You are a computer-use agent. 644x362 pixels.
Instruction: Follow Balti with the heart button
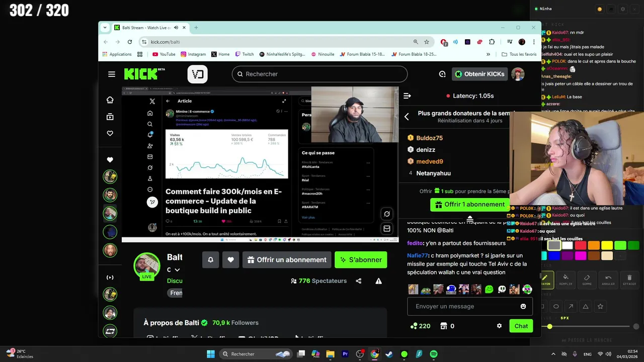point(230,259)
